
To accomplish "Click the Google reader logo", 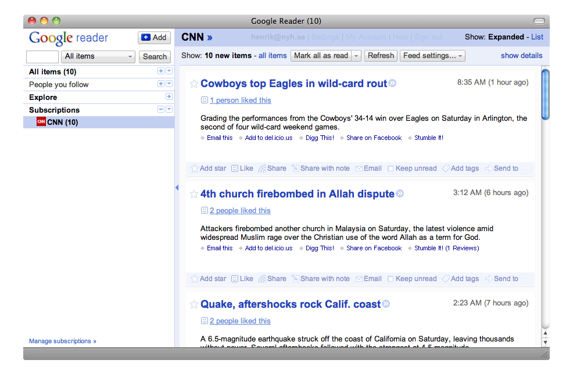I will click(x=69, y=38).
